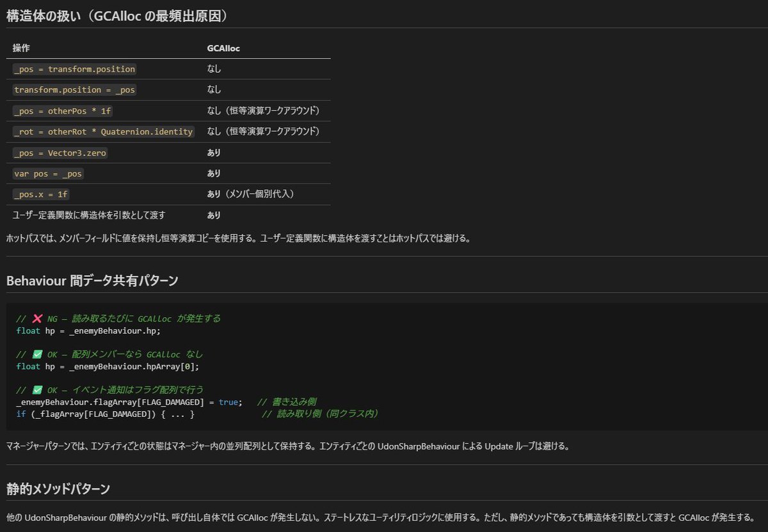
Task: Click the code line with _enemyBehaviour.hpArray[0]
Action: (x=108, y=366)
